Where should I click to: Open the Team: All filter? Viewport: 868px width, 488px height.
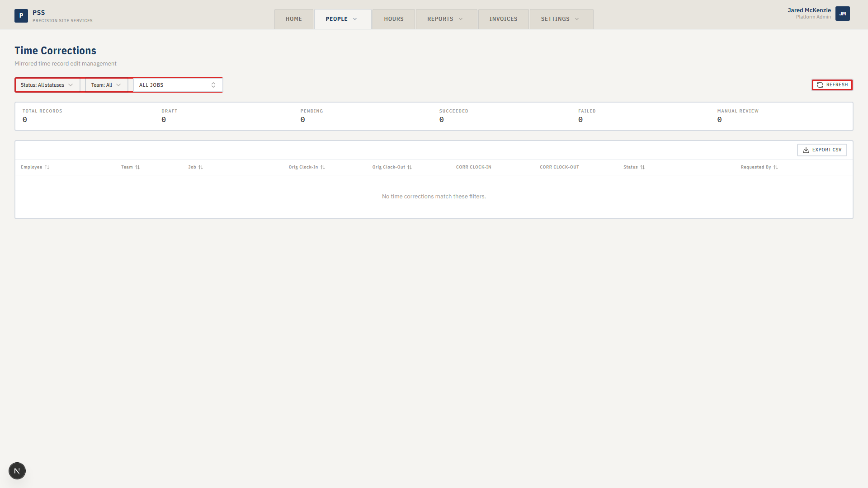click(x=106, y=85)
